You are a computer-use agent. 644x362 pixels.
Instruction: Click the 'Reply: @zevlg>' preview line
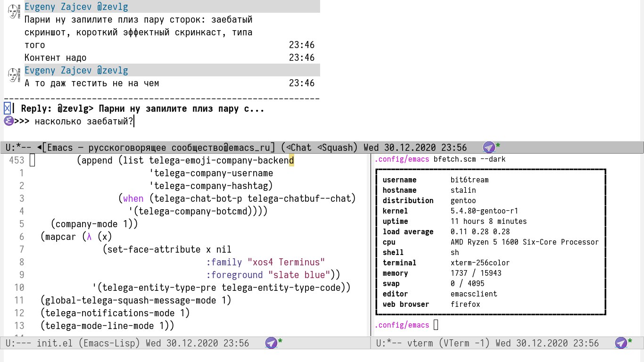coord(142,109)
